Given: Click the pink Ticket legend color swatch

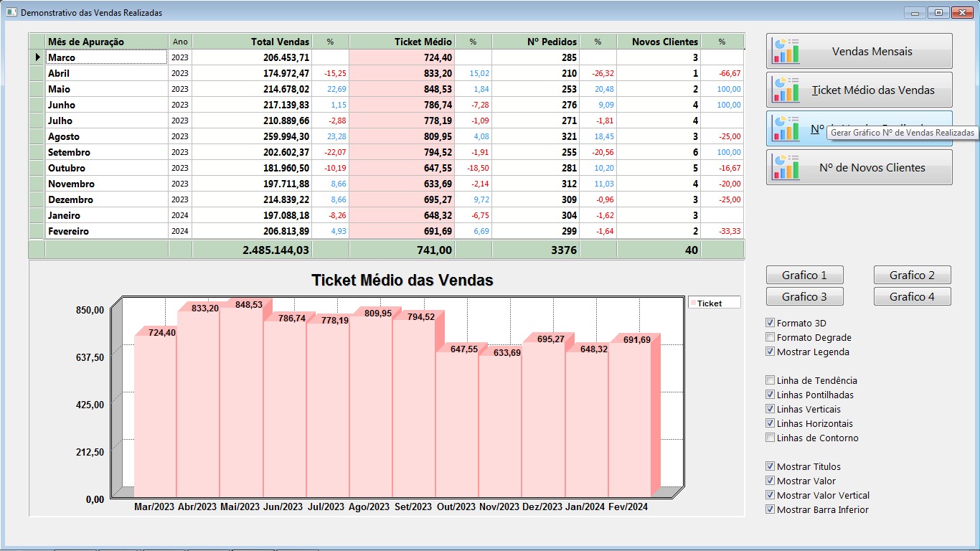Looking at the screenshot, I should (x=693, y=303).
